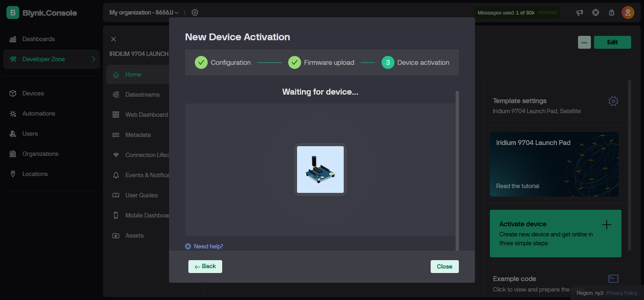Click the plus icon on Activate device
The height and width of the screenshot is (300, 644).
click(607, 225)
